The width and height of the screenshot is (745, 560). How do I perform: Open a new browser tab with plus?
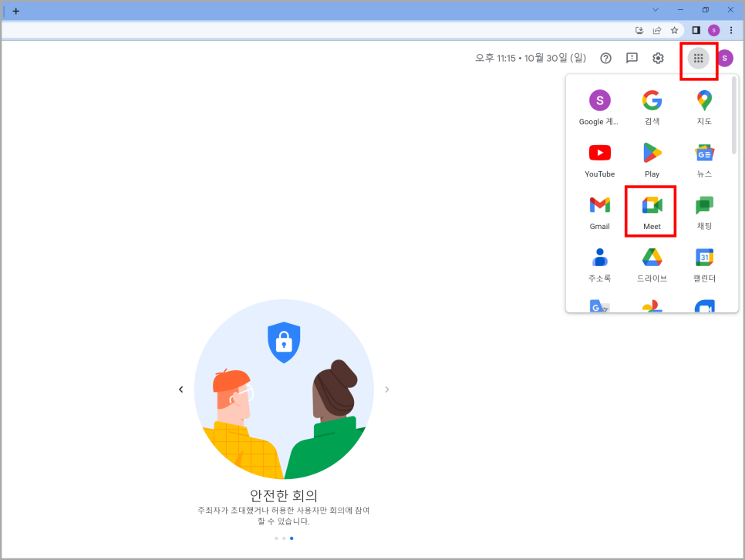point(15,11)
